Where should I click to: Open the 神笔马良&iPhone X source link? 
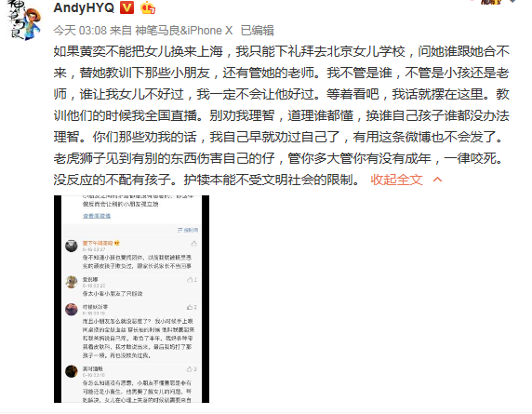[x=184, y=31]
